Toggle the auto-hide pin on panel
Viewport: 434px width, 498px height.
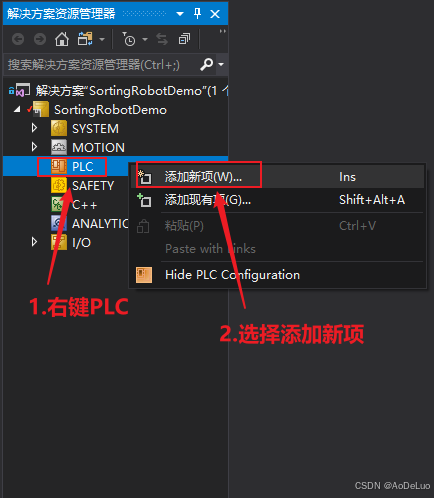click(x=197, y=14)
